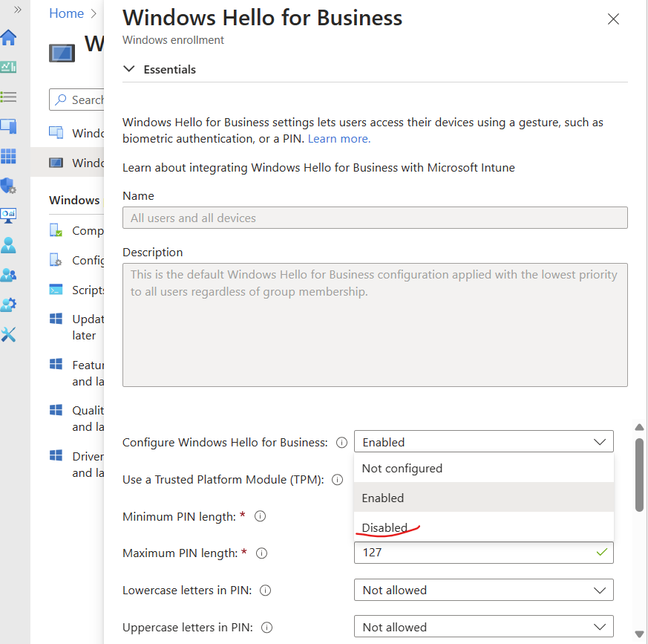Open Uppercase letters in PIN dropdown

pos(483,627)
